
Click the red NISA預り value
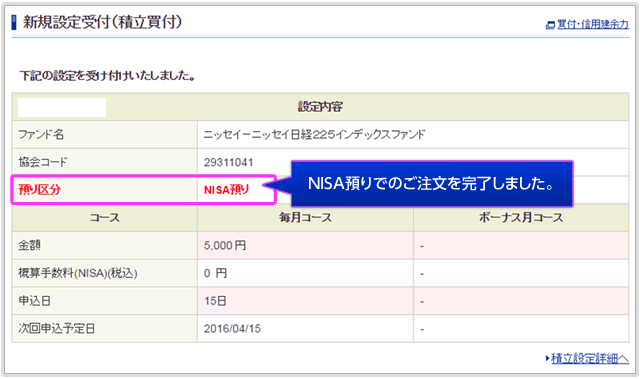click(x=227, y=190)
